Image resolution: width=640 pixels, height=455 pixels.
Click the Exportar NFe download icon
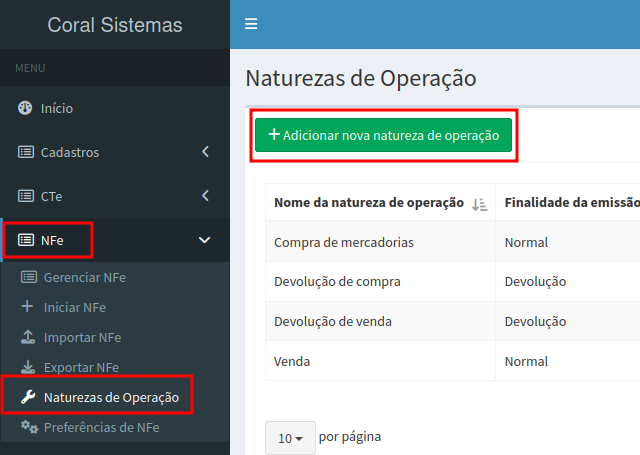pos(27,367)
